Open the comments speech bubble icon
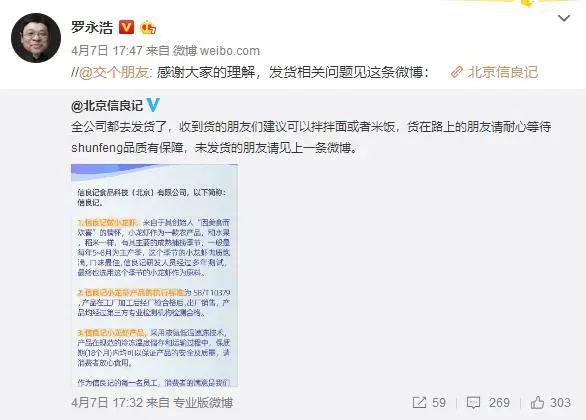The height and width of the screenshot is (420, 586). click(x=473, y=402)
